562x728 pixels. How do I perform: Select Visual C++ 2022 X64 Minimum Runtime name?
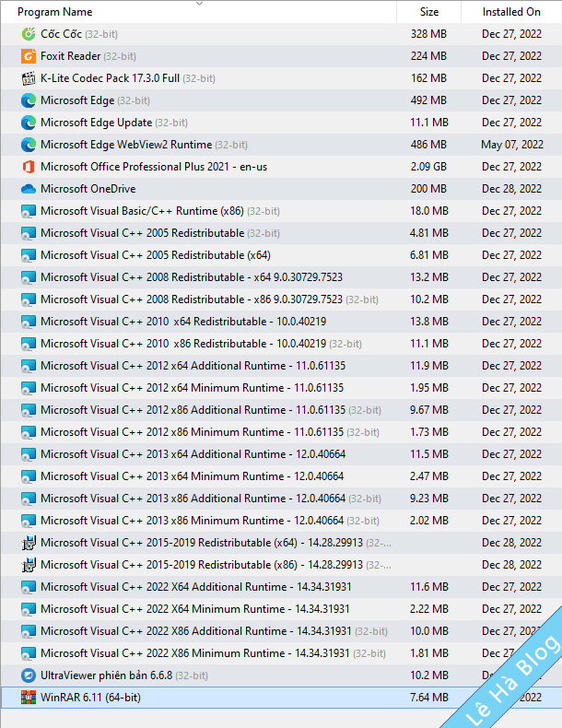pyautogui.click(x=195, y=609)
